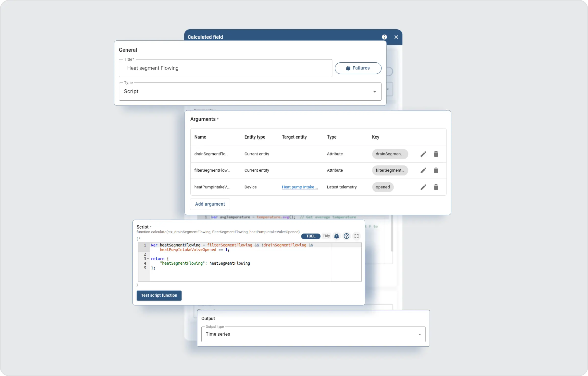Delete the drainSegmentFlowing argument
The width and height of the screenshot is (588, 376).
coord(436,154)
